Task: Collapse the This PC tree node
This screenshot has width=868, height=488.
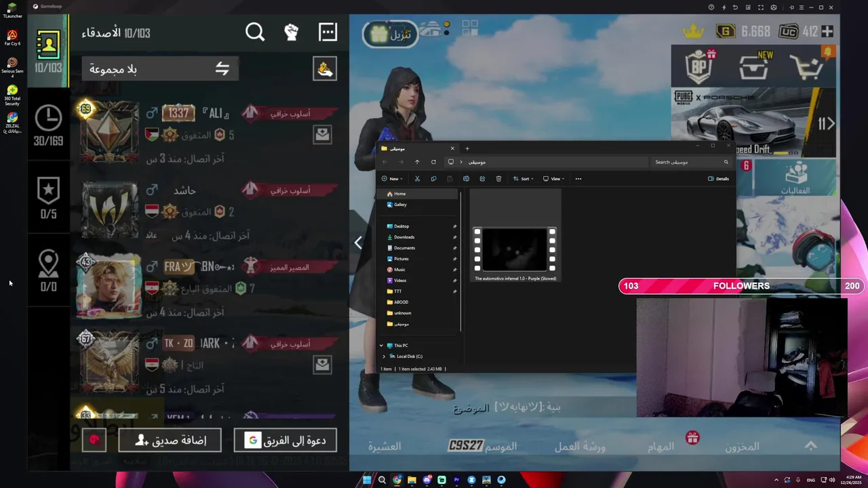Action: [x=381, y=346]
